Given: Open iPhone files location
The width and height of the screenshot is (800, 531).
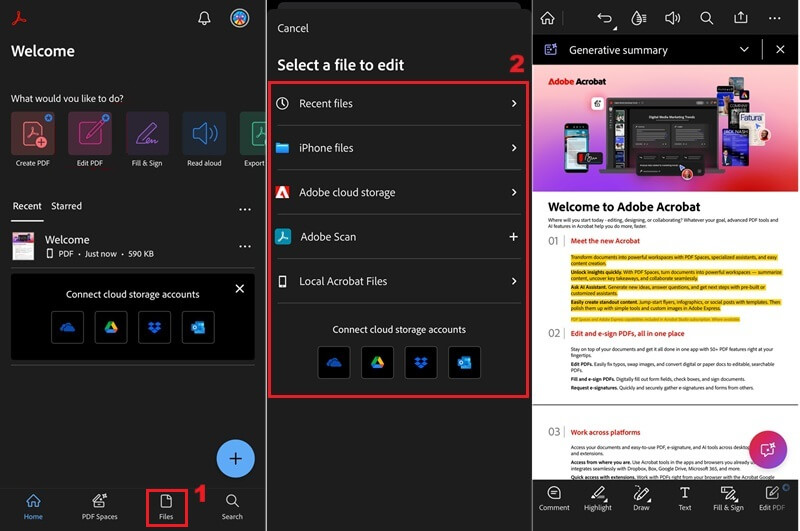Looking at the screenshot, I should (398, 148).
